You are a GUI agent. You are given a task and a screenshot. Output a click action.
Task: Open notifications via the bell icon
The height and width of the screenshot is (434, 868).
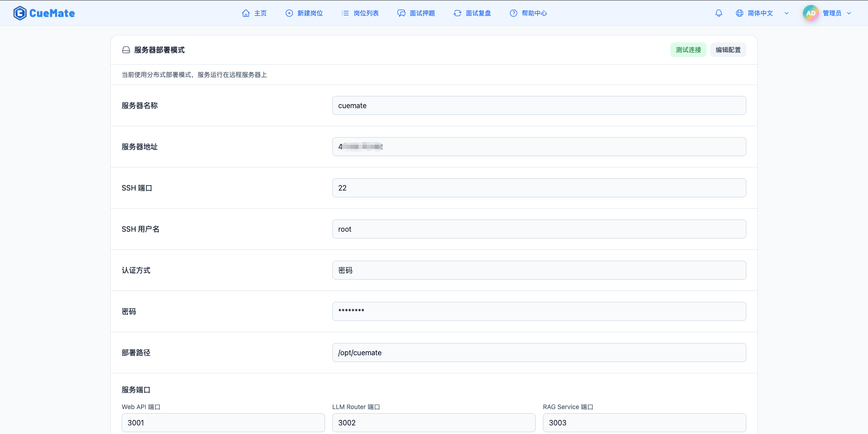coord(718,13)
